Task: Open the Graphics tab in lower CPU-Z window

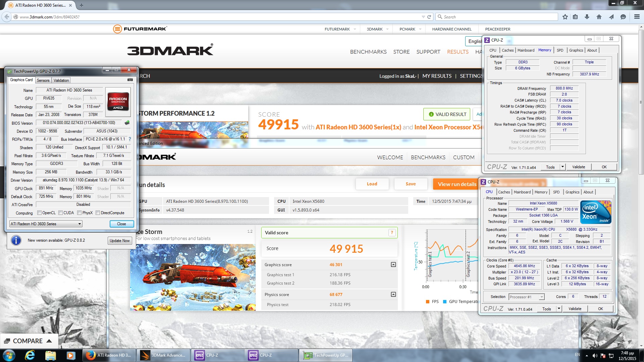Action: point(572,192)
